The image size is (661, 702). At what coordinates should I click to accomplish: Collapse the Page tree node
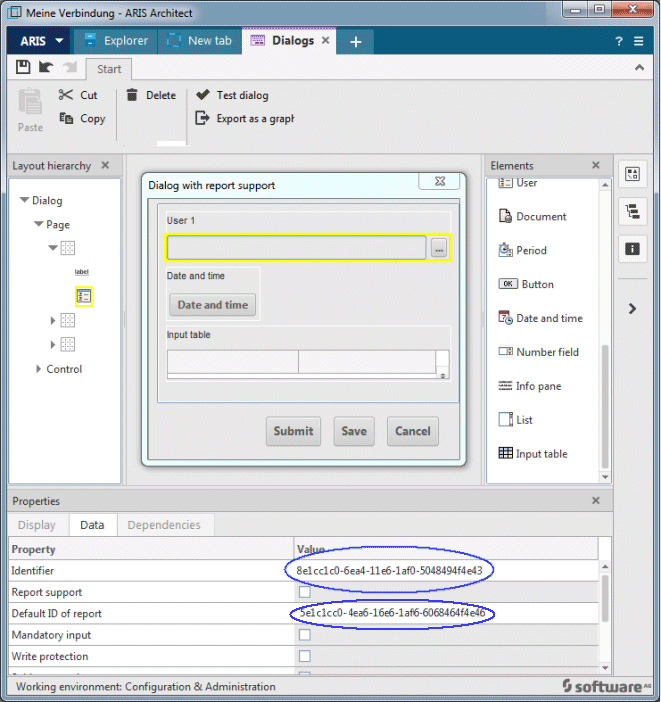click(x=39, y=223)
